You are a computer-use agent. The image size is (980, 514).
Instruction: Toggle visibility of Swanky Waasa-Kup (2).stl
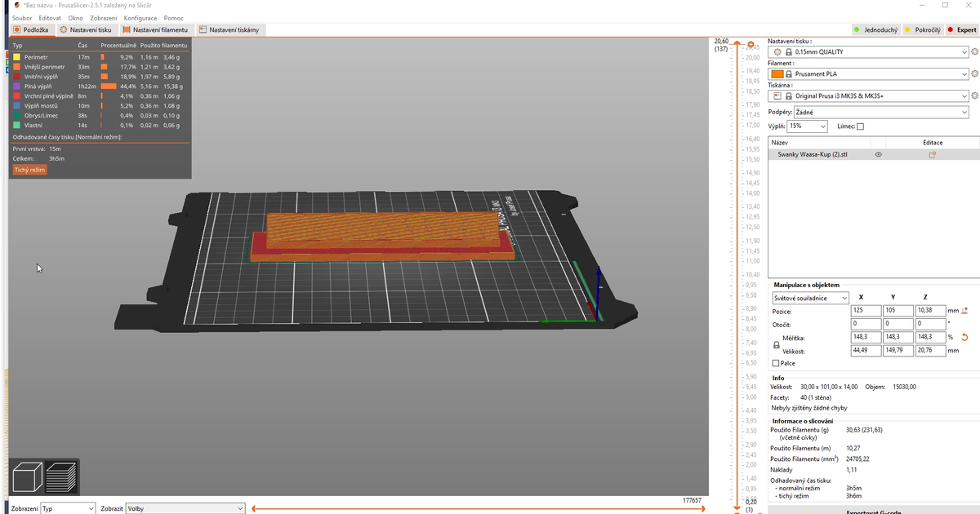(878, 153)
